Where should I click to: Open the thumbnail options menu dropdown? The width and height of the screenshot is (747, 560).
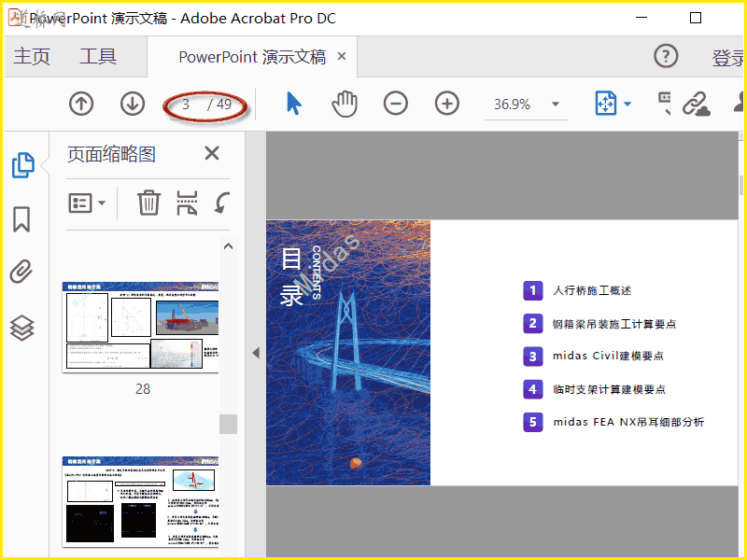click(x=87, y=203)
